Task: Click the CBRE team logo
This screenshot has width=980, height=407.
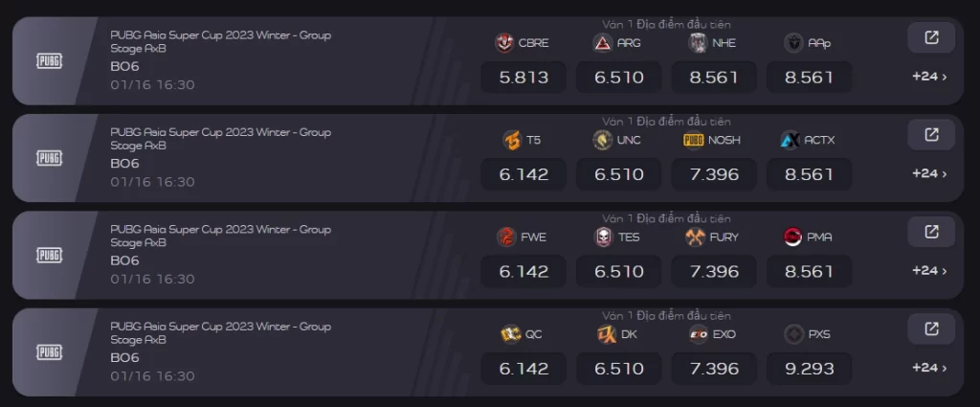Action: pyautogui.click(x=504, y=43)
